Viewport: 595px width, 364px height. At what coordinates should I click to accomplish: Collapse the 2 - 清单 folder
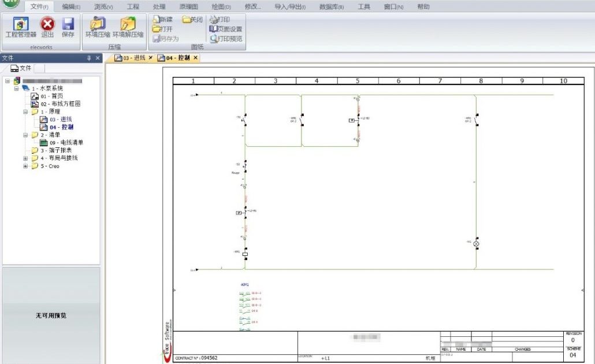[x=25, y=135]
